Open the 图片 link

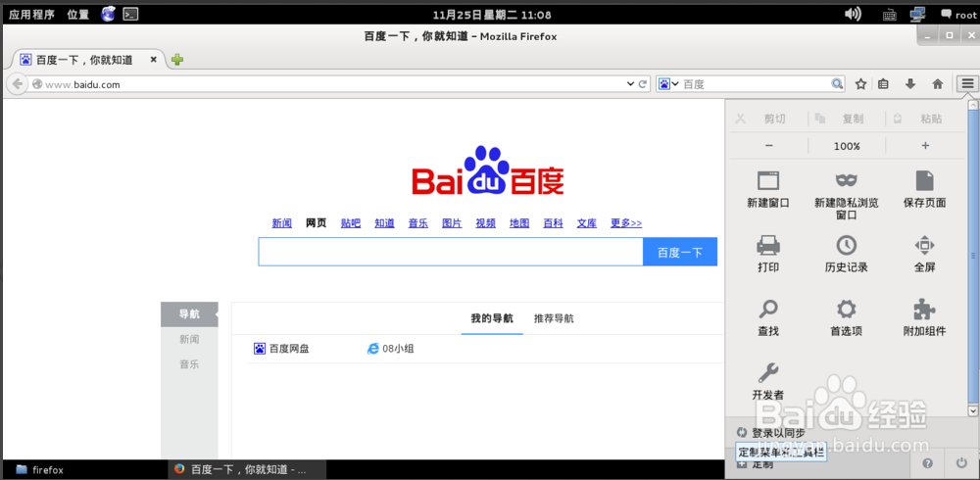(452, 223)
